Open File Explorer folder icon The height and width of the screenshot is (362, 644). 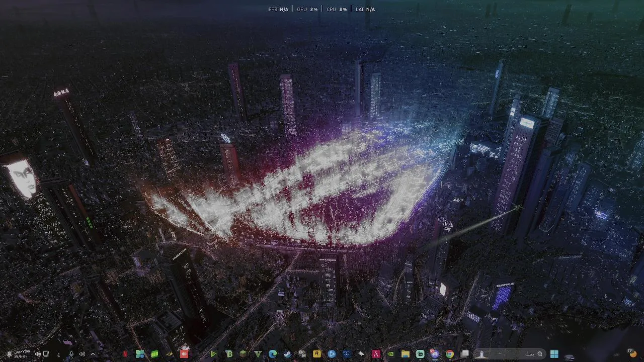406,354
